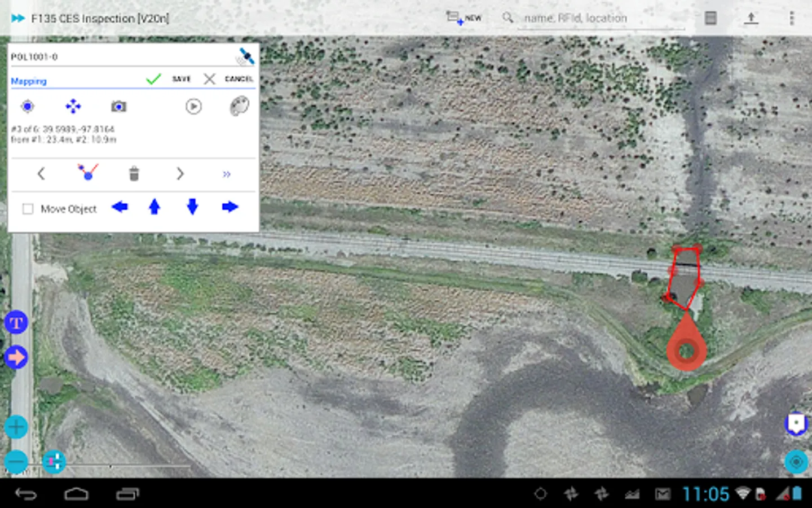Screen dimensions: 812x508
Task: Nudge point left with blue arrow
Action: [x=120, y=207]
